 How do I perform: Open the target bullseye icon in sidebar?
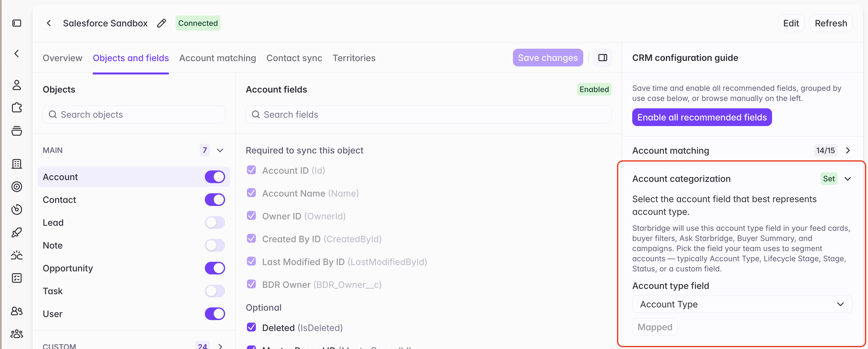pos(17,187)
